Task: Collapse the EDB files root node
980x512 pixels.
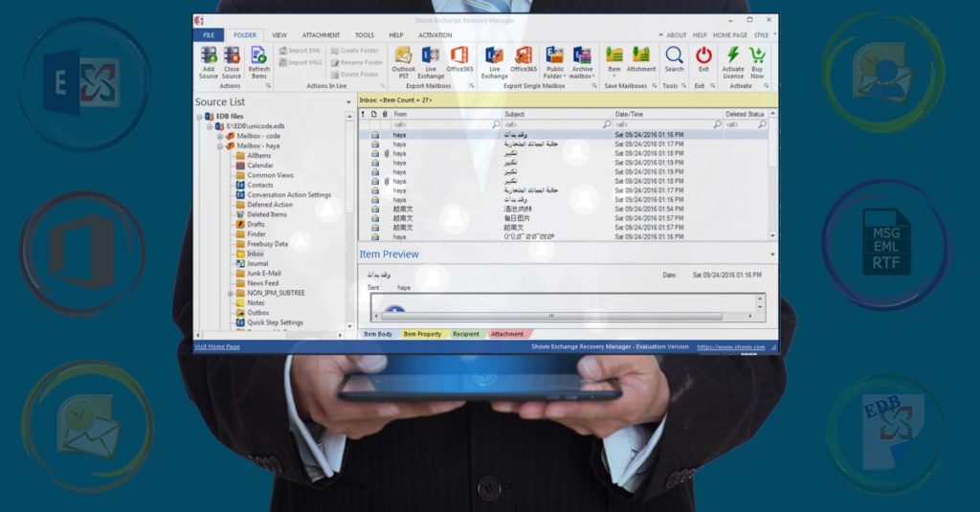Action: 199,117
